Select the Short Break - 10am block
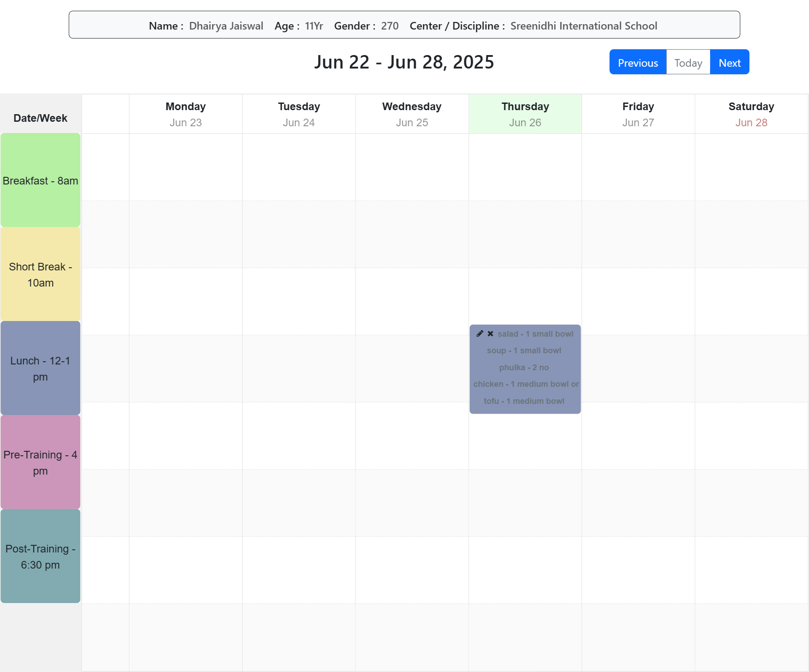This screenshot has height=672, width=809. pos(40,274)
